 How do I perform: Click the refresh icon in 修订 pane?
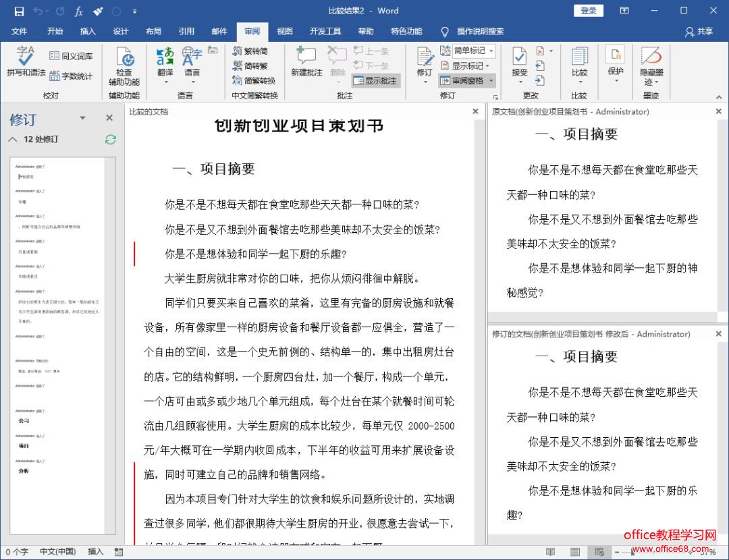point(111,139)
